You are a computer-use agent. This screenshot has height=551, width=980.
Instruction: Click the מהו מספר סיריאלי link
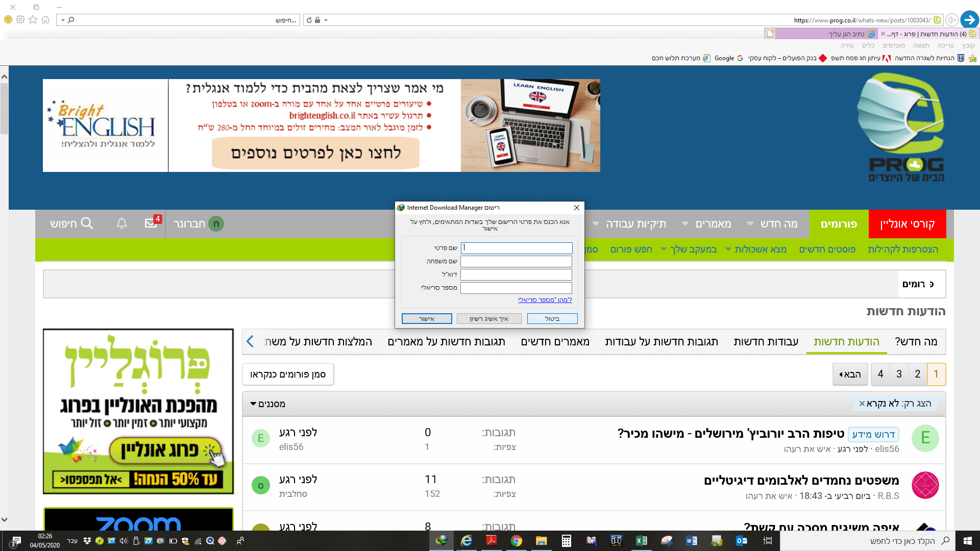545,300
